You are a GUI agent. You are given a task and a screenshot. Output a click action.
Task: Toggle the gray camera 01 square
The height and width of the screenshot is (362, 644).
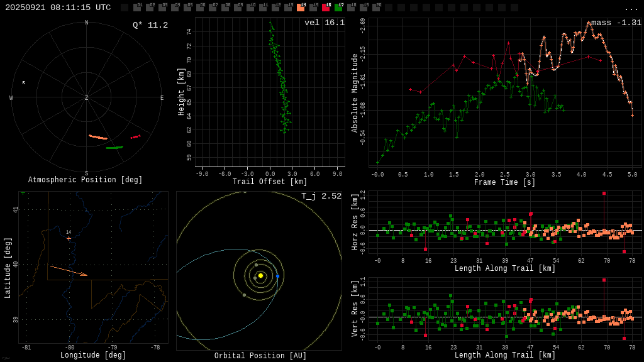click(x=137, y=8)
